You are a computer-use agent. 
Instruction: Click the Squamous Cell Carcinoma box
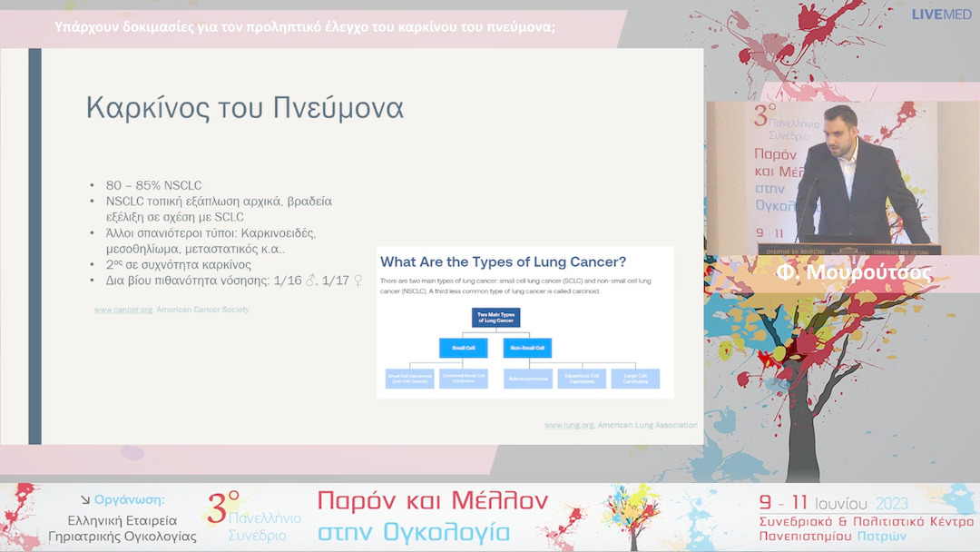[582, 379]
